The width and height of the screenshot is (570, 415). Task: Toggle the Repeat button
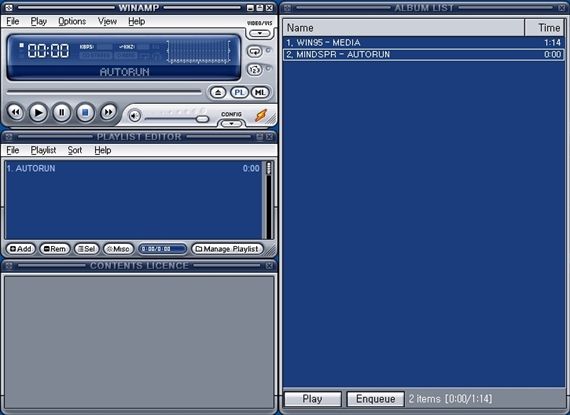[255, 52]
